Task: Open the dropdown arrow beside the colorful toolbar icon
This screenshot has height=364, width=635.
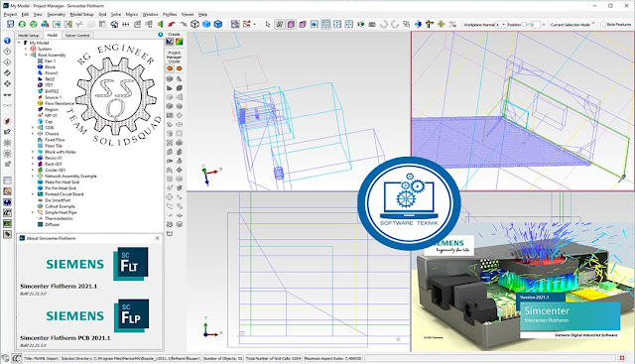Action: 254,24
